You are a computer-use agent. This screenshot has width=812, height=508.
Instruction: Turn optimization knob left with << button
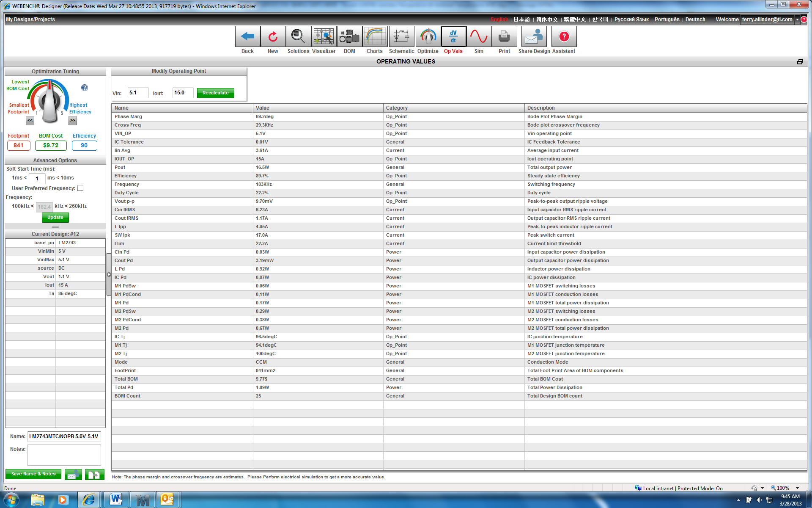[30, 121]
